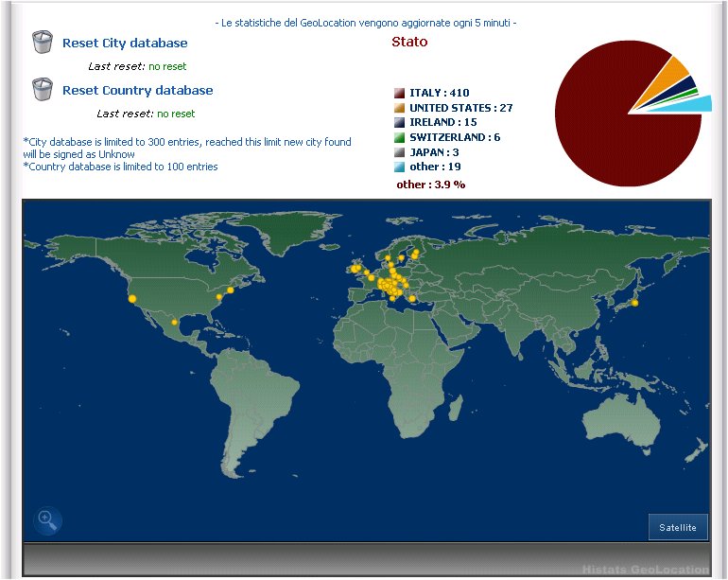The height and width of the screenshot is (580, 728).
Task: Open the magnifier zoom icon on map
Action: pyautogui.click(x=47, y=520)
